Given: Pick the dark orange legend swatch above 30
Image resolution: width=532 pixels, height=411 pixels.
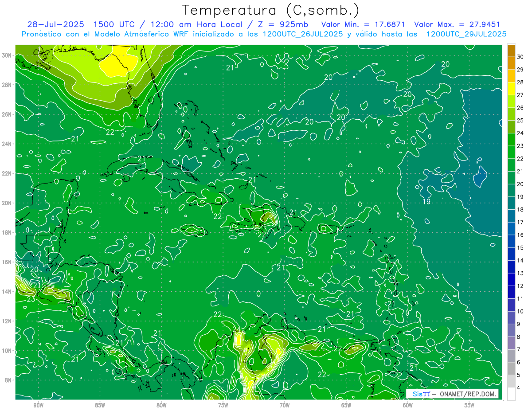Looking at the screenshot, I should [512, 51].
